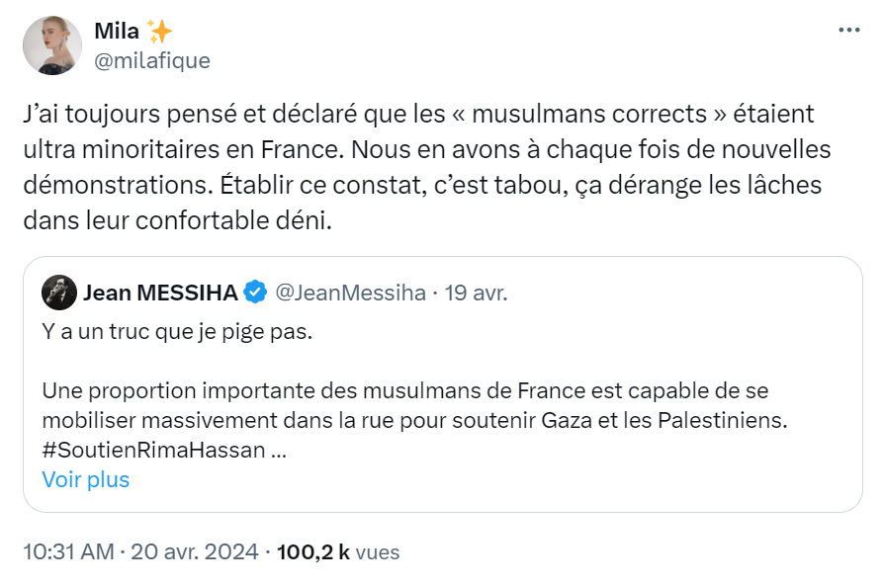The height and width of the screenshot is (588, 883).
Task: Click the 100,2 k view count
Action: click(x=313, y=551)
